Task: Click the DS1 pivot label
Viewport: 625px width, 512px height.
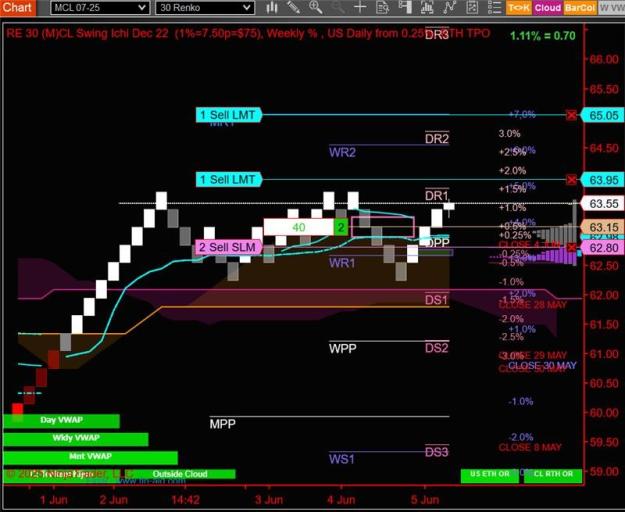Action: (x=437, y=300)
